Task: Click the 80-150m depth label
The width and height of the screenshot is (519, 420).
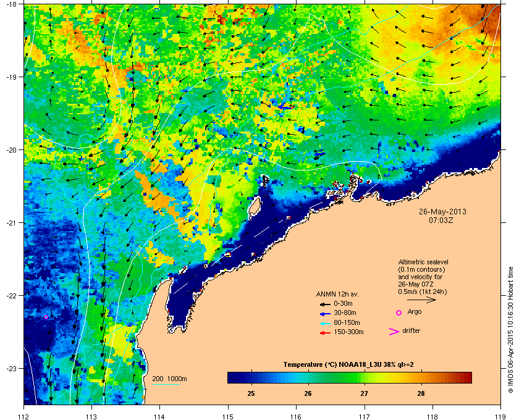Action: point(347,322)
